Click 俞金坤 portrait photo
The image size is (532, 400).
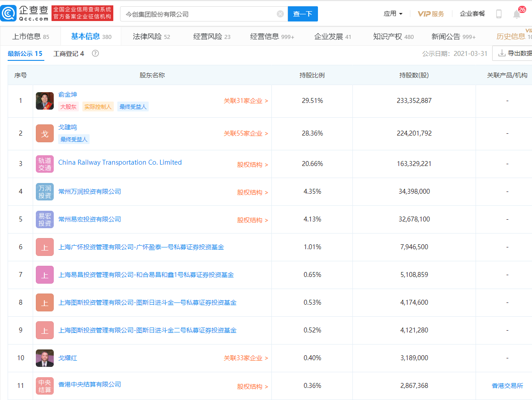[45, 101]
